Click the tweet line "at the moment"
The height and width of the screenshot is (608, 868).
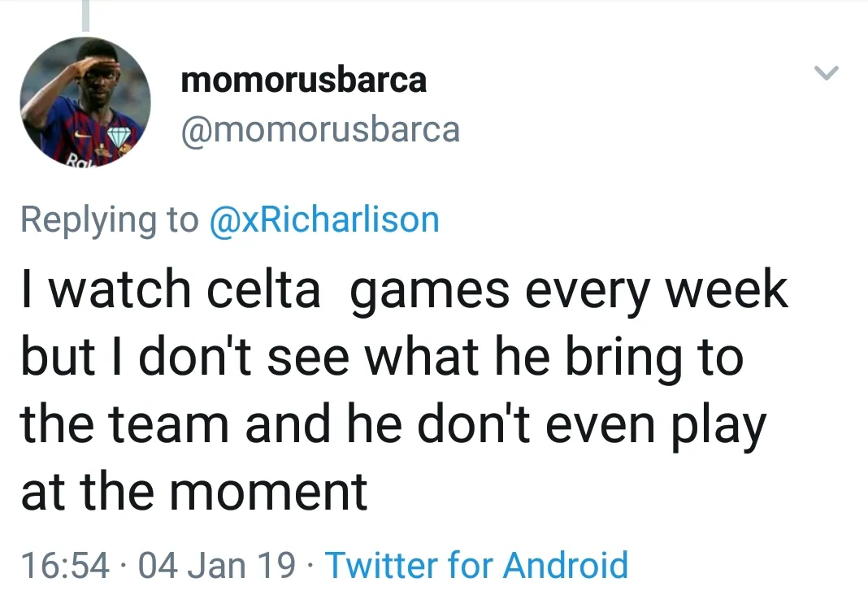tap(193, 492)
